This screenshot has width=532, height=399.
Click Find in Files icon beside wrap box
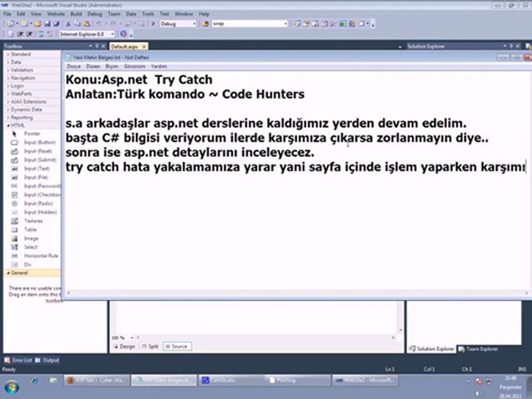(x=205, y=24)
